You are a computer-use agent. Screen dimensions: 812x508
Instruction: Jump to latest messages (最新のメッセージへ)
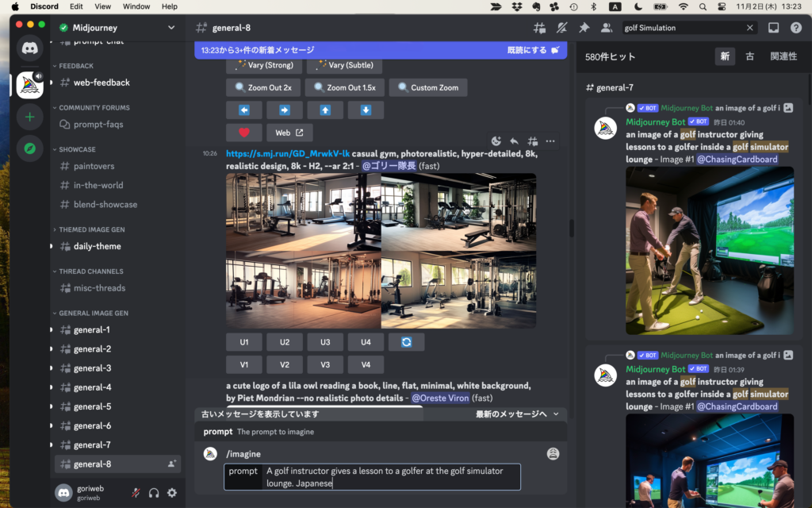(517, 414)
